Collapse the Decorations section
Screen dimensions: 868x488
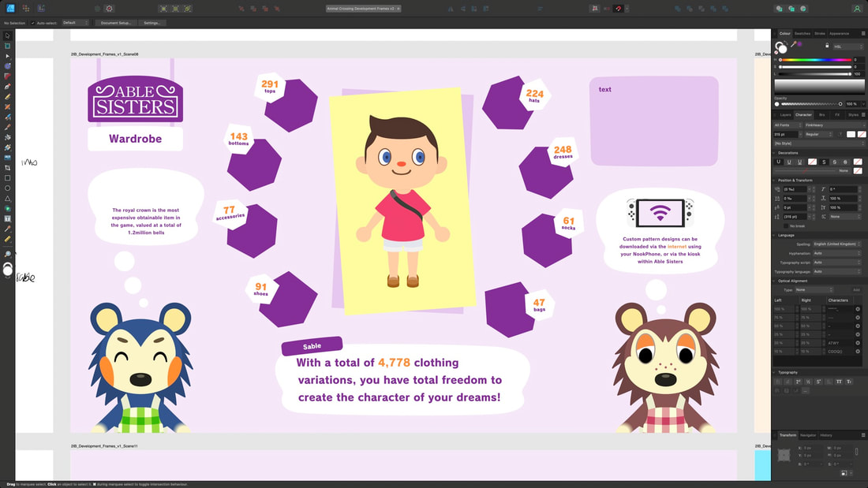(776, 153)
